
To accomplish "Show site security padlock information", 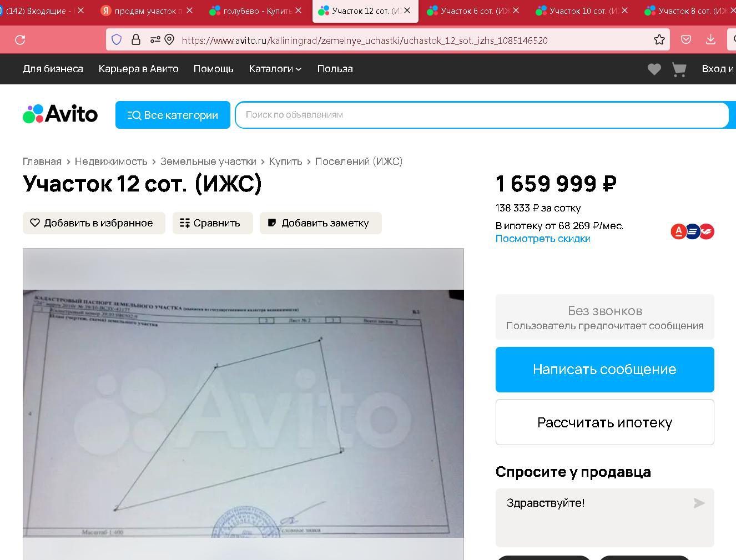I will (x=136, y=40).
